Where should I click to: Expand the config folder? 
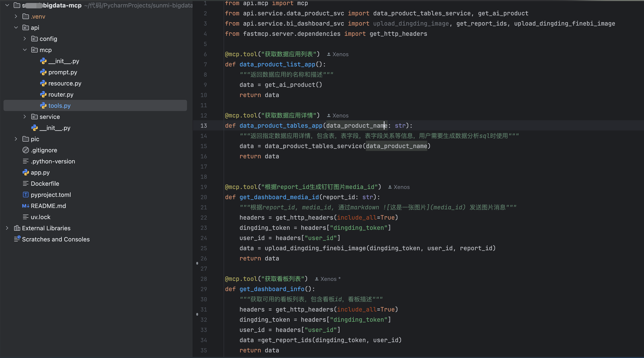tap(25, 39)
